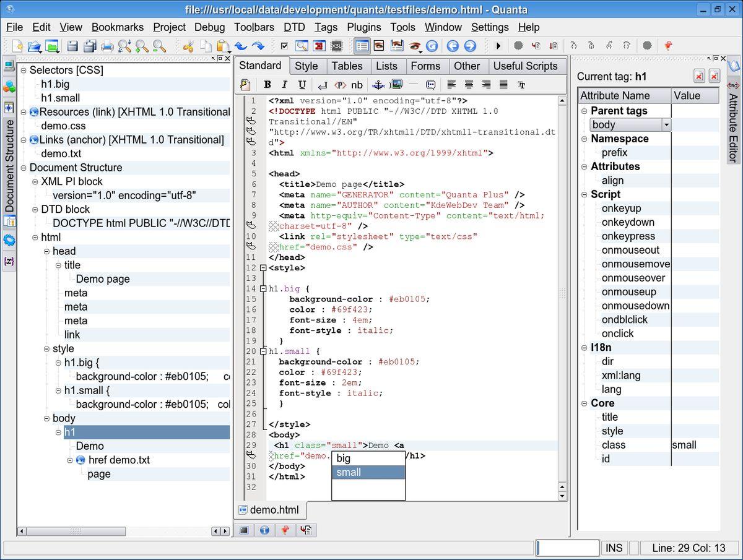The width and height of the screenshot is (743, 560).
Task: Open the File menu
Action: point(14,27)
